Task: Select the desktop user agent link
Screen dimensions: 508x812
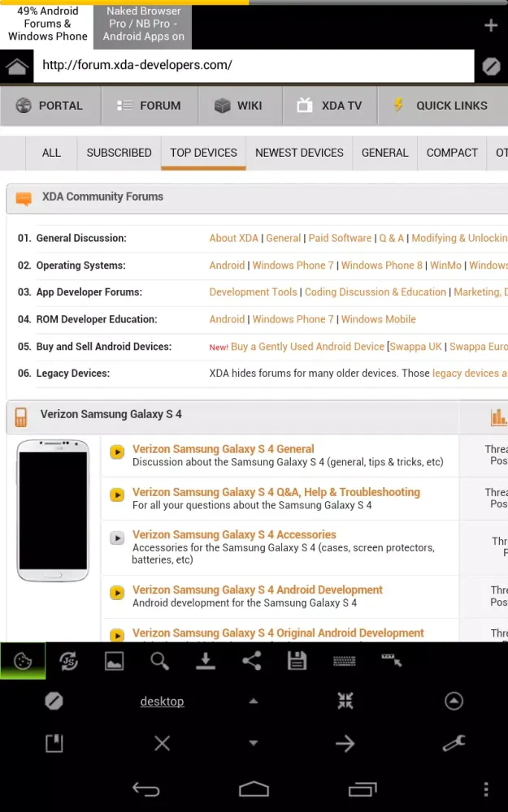Action: [163, 702]
